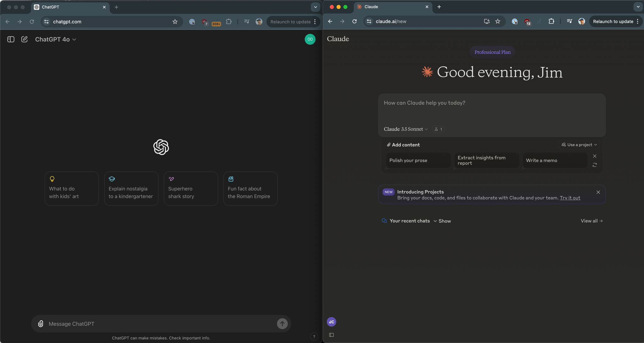This screenshot has height=343, width=644.
Task: Refresh Claude prompt suggestions icon
Action: click(x=594, y=165)
